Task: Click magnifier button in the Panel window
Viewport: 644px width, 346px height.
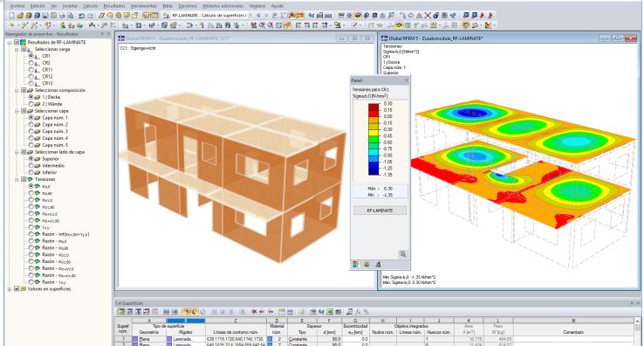Action: (x=402, y=254)
